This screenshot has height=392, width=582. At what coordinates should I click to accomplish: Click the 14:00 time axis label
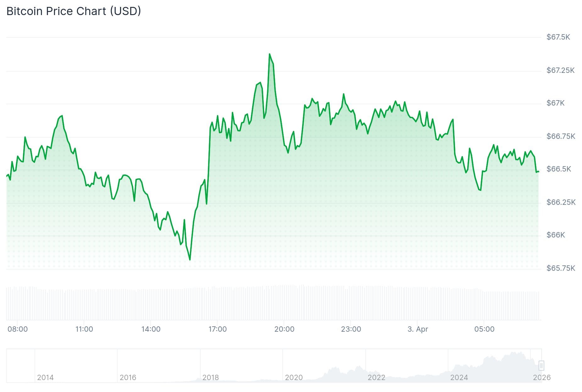pos(151,329)
